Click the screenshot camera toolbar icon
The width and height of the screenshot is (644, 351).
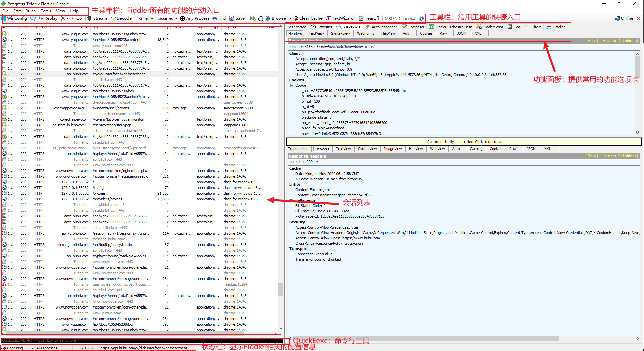[x=253, y=18]
